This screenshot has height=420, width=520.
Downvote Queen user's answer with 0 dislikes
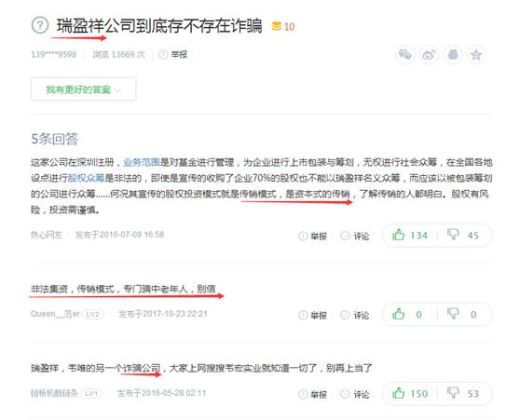462,314
